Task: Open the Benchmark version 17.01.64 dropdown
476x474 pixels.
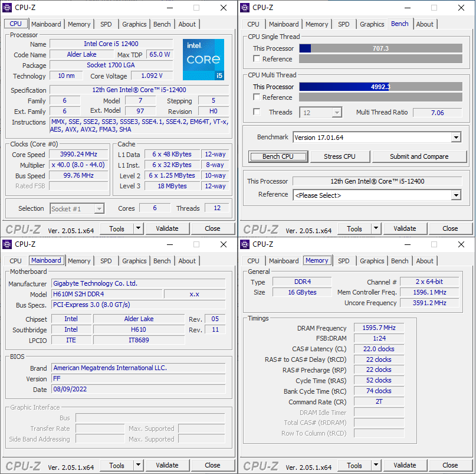Action: click(455, 138)
